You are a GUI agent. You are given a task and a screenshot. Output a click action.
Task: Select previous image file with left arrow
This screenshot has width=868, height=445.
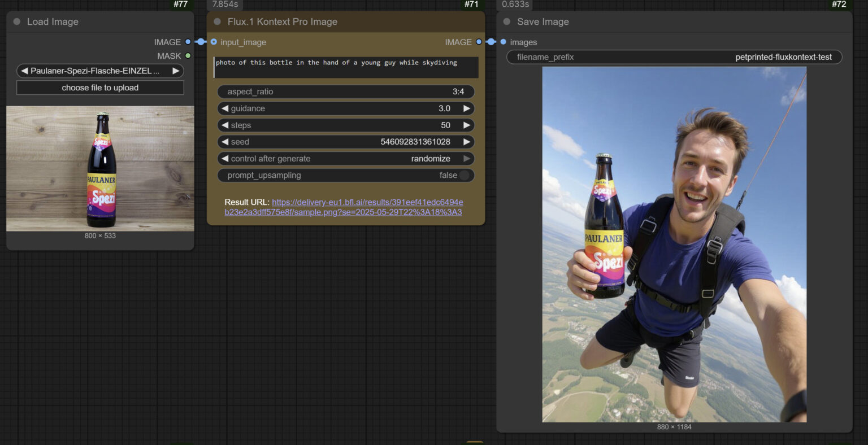coord(24,71)
